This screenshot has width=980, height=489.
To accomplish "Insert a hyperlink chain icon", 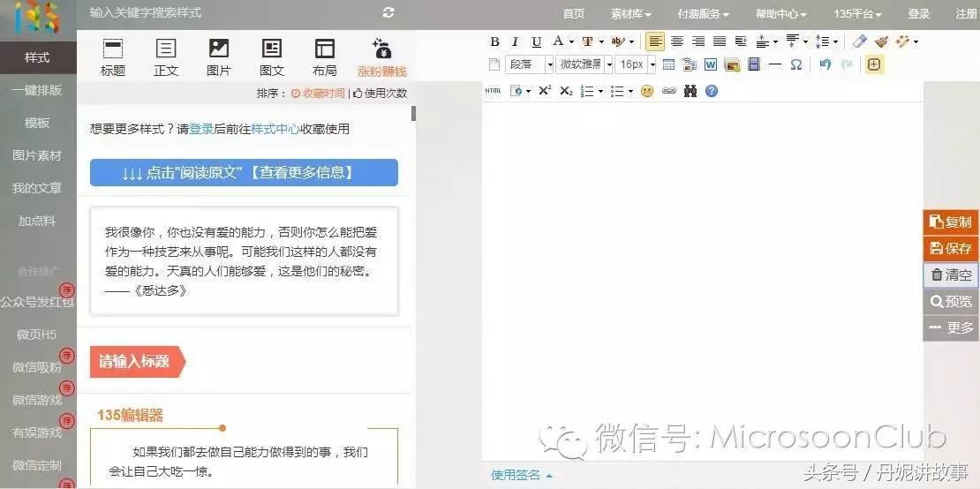I will [x=668, y=91].
